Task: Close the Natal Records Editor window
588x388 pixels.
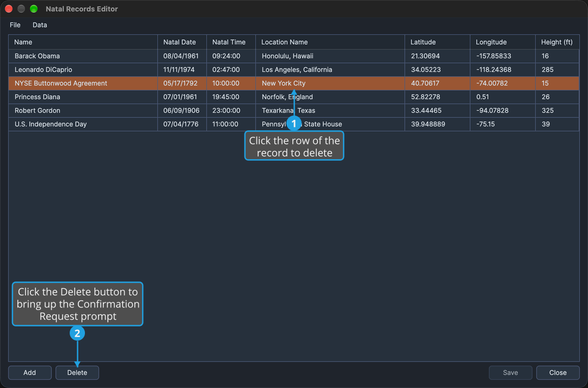Action: (x=9, y=9)
